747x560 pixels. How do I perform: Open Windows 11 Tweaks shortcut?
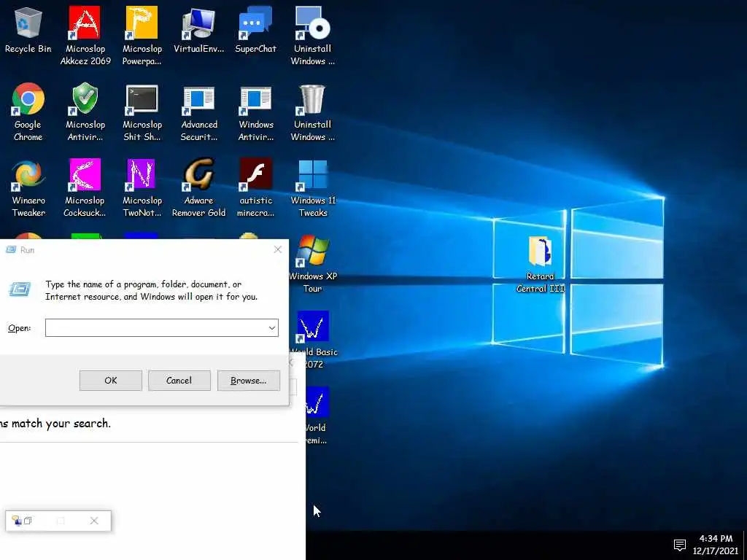pyautogui.click(x=313, y=188)
